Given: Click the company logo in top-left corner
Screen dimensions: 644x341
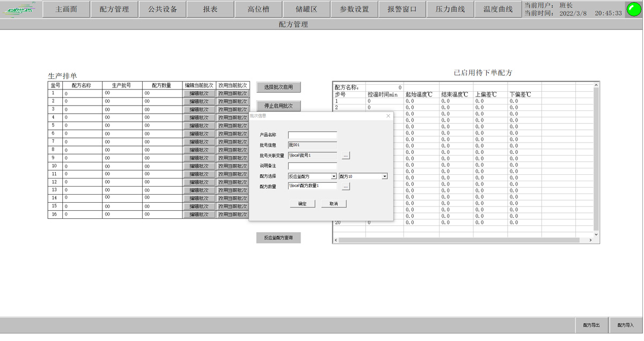Looking at the screenshot, I should pos(20,10).
